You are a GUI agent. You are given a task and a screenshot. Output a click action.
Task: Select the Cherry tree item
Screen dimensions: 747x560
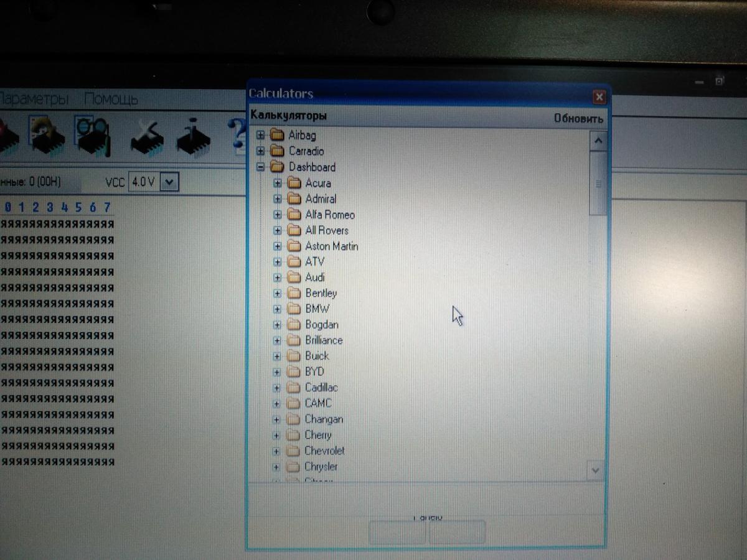tap(318, 435)
